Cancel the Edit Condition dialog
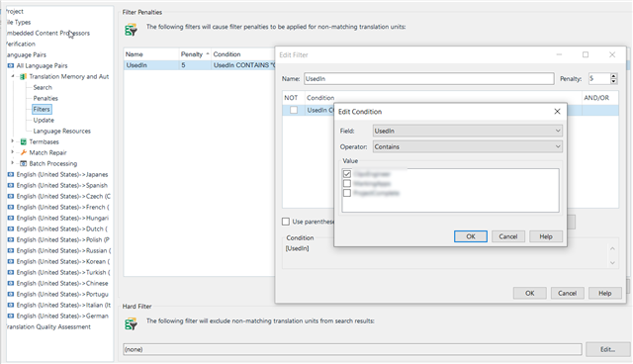 [507, 236]
